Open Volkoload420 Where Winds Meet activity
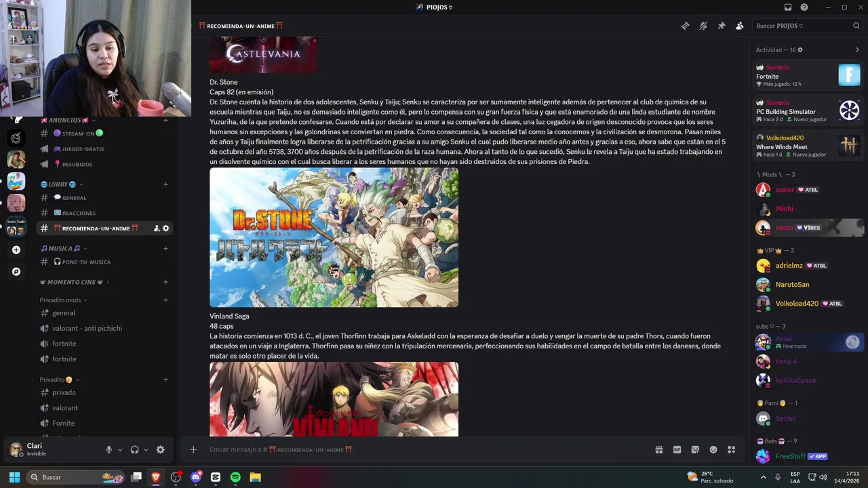This screenshot has width=868, height=488. coord(808,146)
